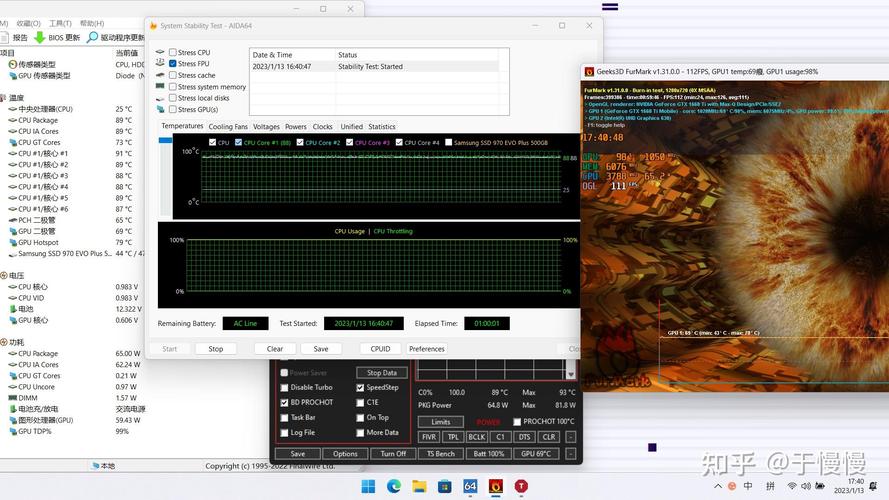Enable the Stress CPU checkbox
This screenshot has width=889, height=500.
(173, 52)
